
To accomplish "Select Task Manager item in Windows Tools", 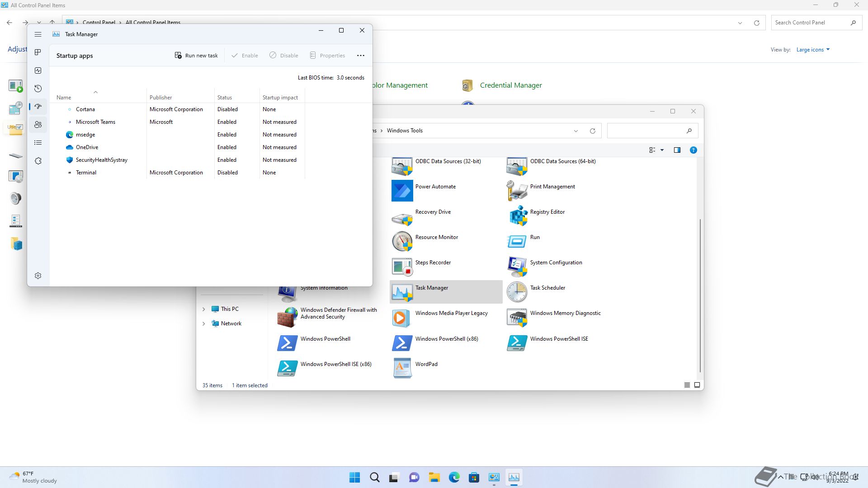I will (x=446, y=292).
